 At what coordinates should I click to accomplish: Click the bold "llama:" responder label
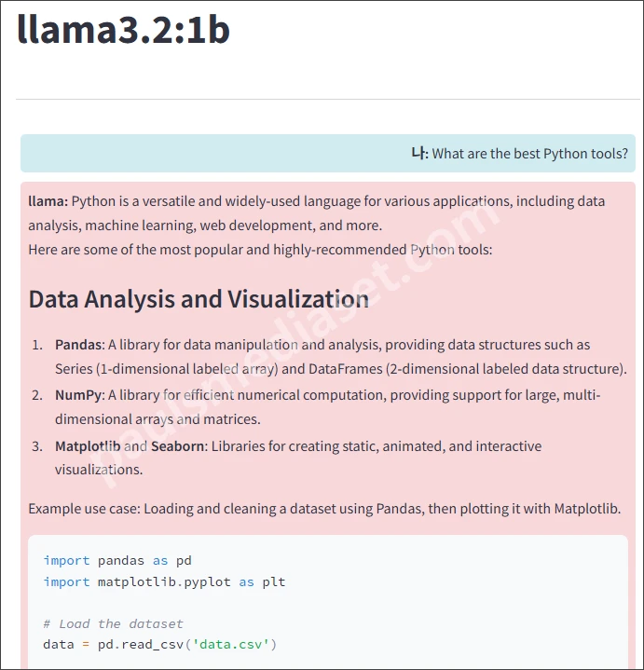(48, 201)
